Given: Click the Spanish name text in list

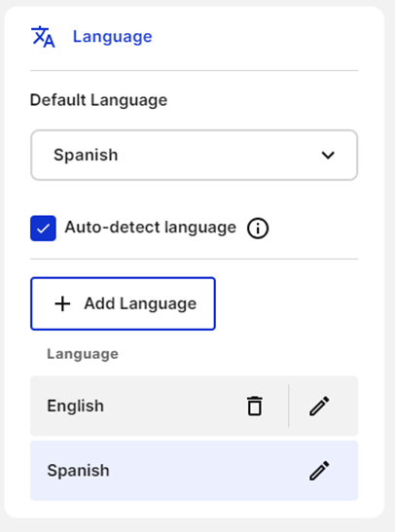Looking at the screenshot, I should tap(78, 471).
